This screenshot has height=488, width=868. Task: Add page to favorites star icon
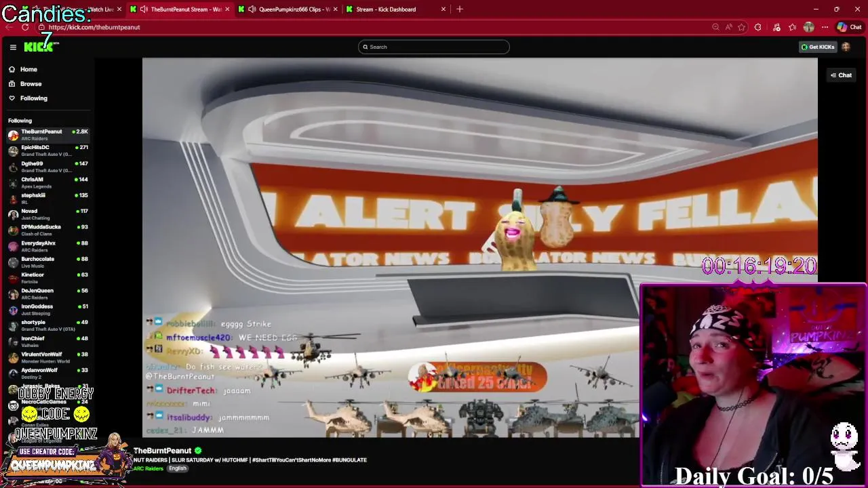(741, 27)
